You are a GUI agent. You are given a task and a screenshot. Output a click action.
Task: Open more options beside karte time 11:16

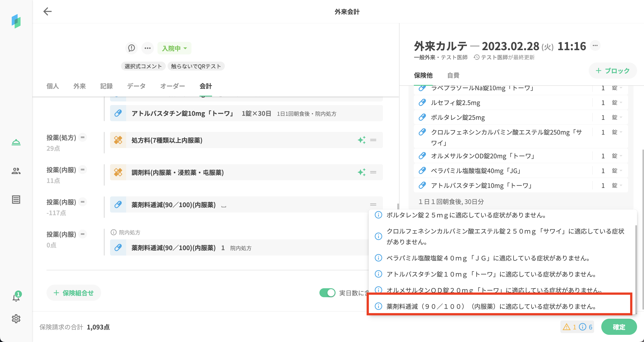pyautogui.click(x=595, y=45)
